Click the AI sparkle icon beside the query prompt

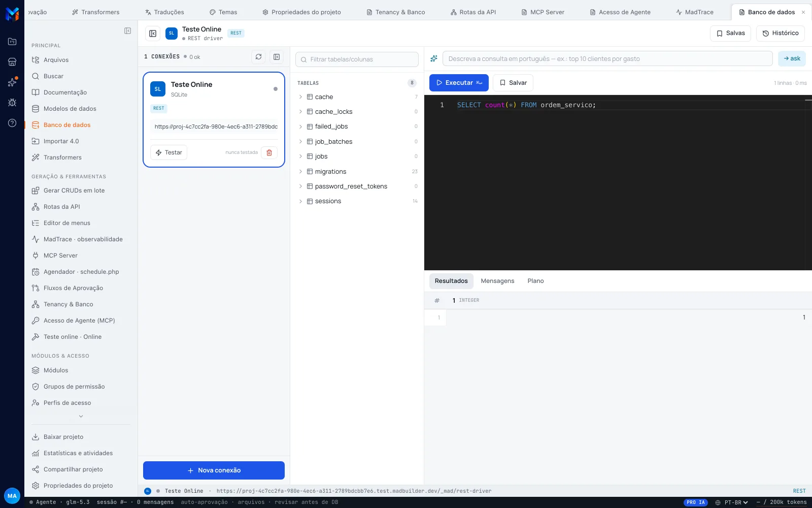434,58
